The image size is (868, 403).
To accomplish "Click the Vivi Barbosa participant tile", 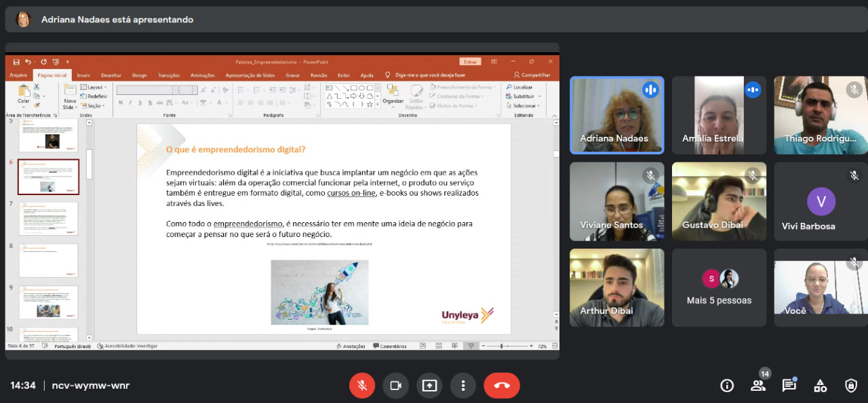I will 821,202.
